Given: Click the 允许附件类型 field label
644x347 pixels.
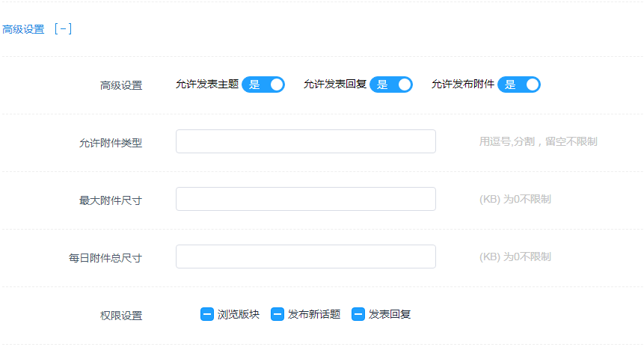Looking at the screenshot, I should click(111, 143).
